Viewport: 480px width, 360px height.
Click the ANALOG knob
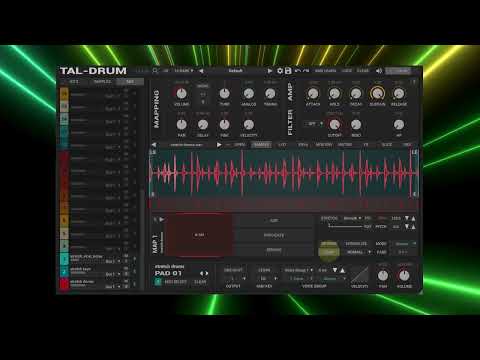point(249,94)
